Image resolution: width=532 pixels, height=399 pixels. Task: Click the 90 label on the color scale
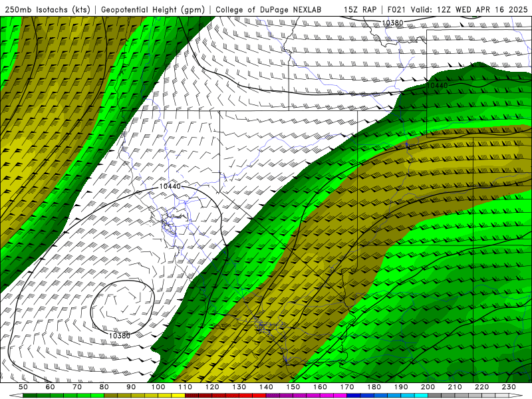click(x=131, y=387)
